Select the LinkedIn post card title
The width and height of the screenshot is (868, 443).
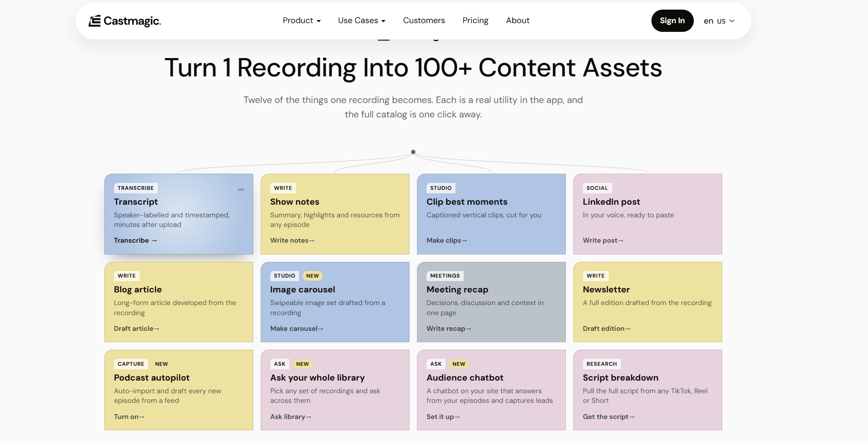(x=611, y=202)
